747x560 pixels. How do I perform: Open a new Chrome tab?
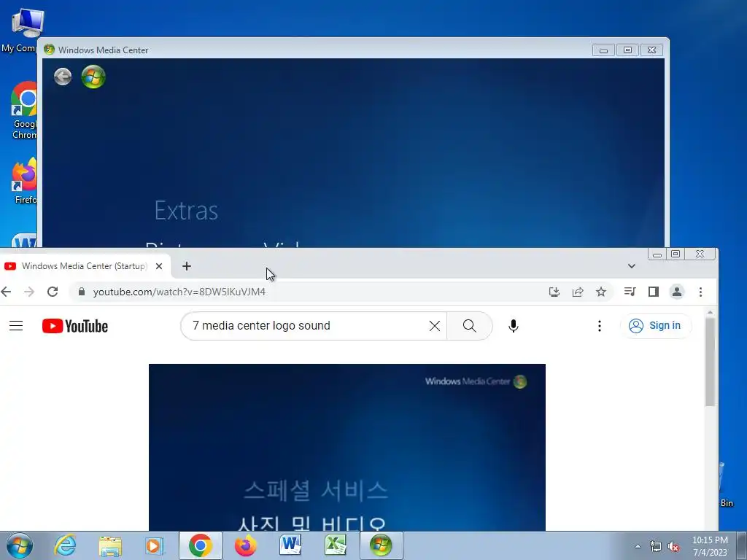[x=187, y=266]
